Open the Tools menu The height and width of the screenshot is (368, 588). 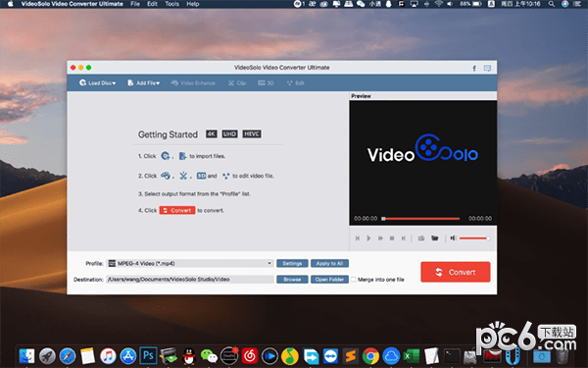point(171,4)
